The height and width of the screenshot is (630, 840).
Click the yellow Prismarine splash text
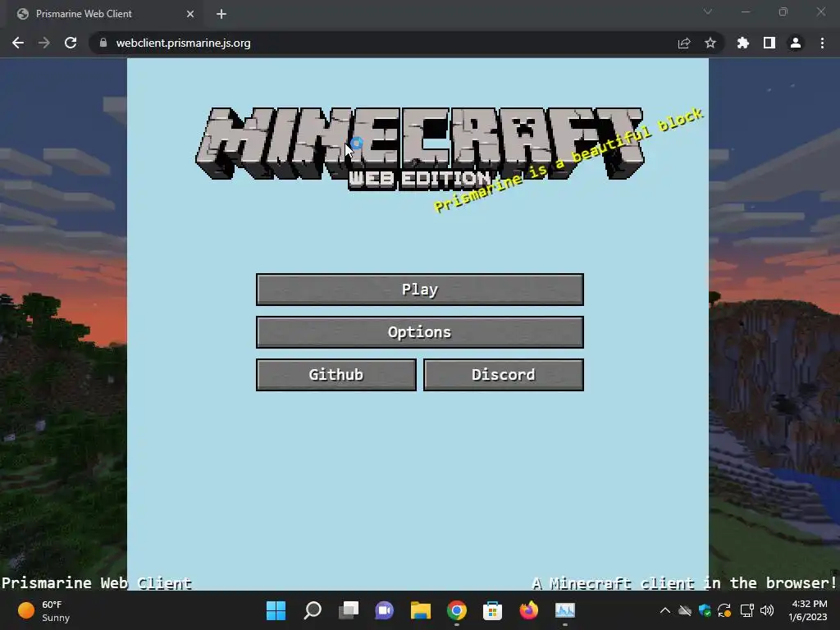[568, 160]
